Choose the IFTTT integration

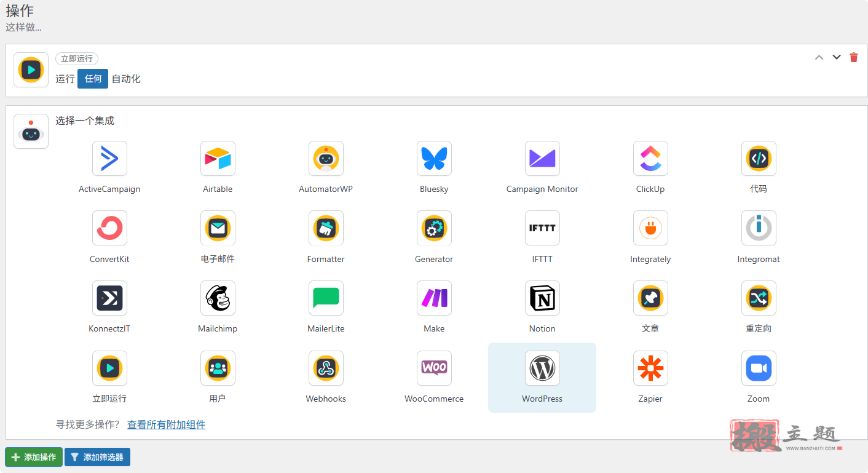click(542, 228)
